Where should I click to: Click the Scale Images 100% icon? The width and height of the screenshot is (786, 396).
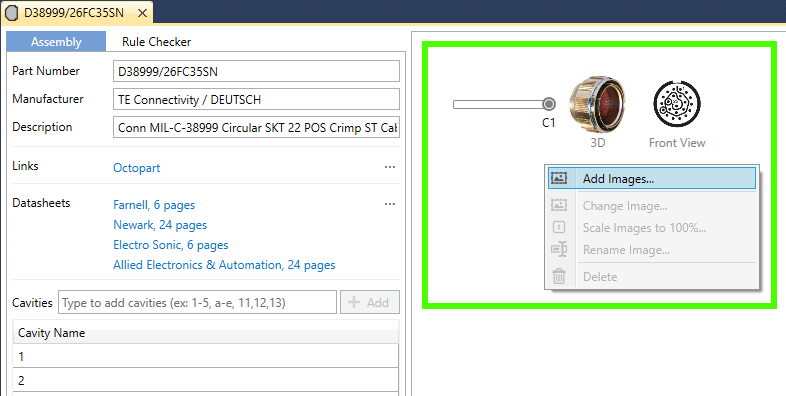[x=559, y=227]
